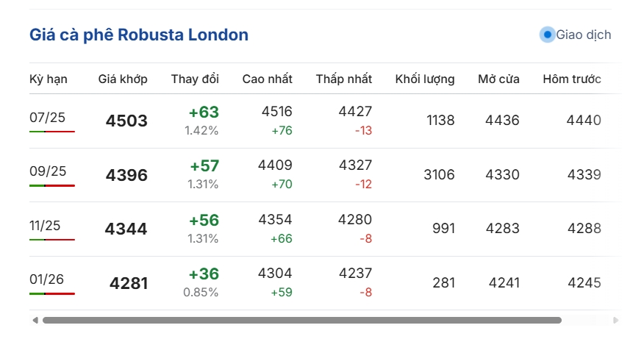Select the 09/25 contract term
The image size is (644, 339).
(x=48, y=171)
